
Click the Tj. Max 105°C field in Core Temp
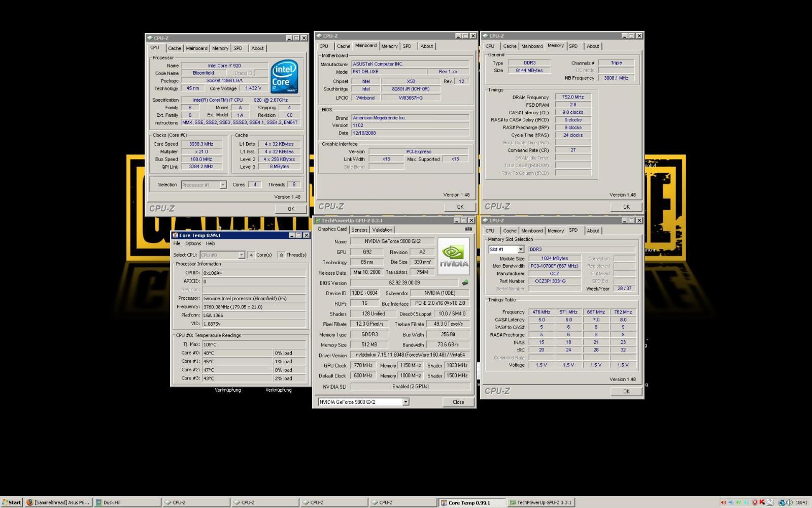[x=254, y=344]
